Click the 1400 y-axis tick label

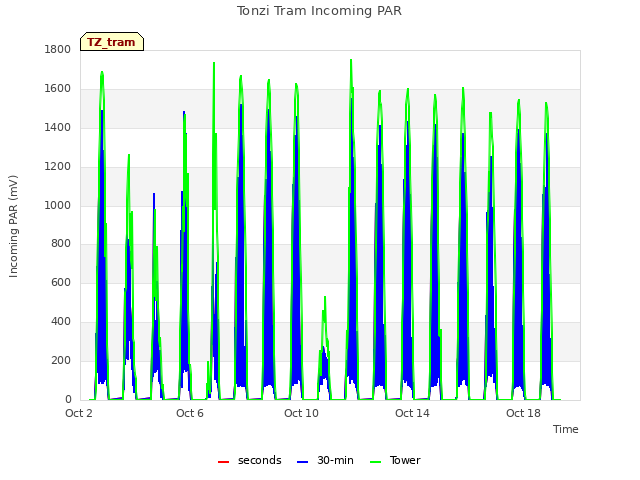click(x=58, y=127)
